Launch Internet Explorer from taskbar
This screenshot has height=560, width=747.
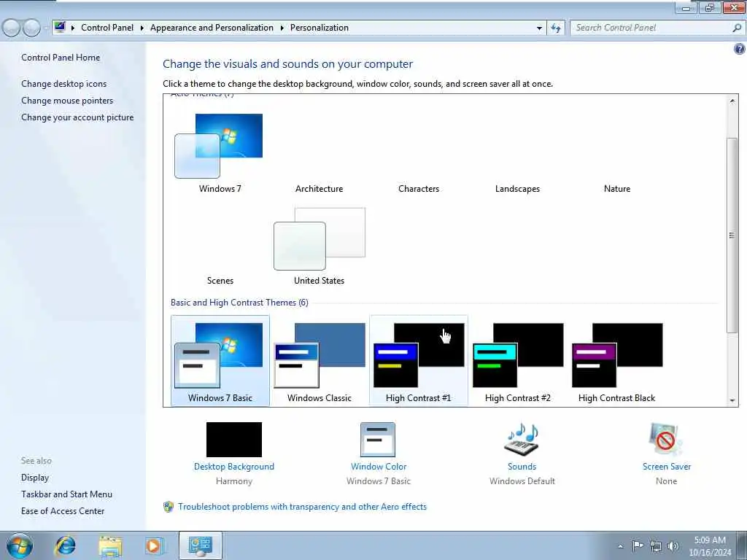point(65,545)
